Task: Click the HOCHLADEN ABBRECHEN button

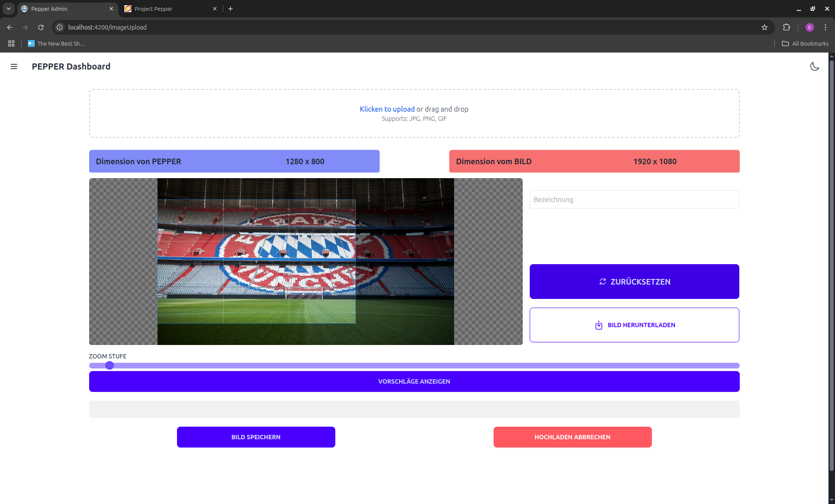Action: pos(572,437)
